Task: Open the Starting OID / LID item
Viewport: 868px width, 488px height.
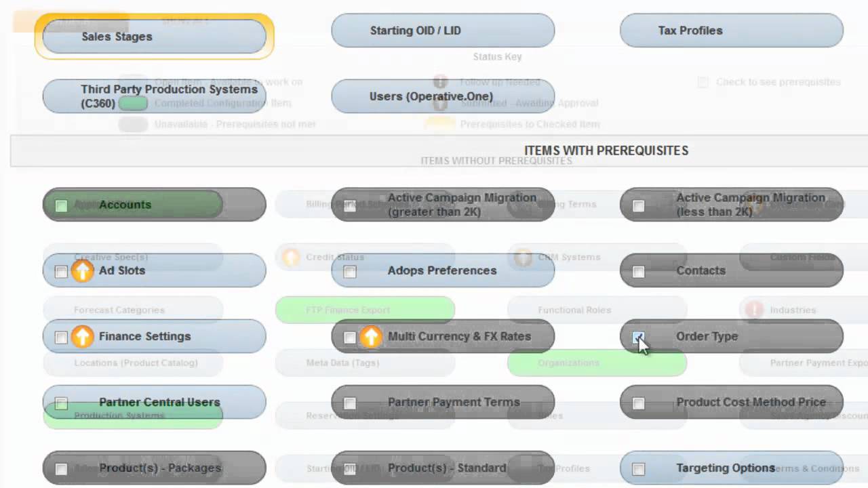Action: tap(443, 31)
